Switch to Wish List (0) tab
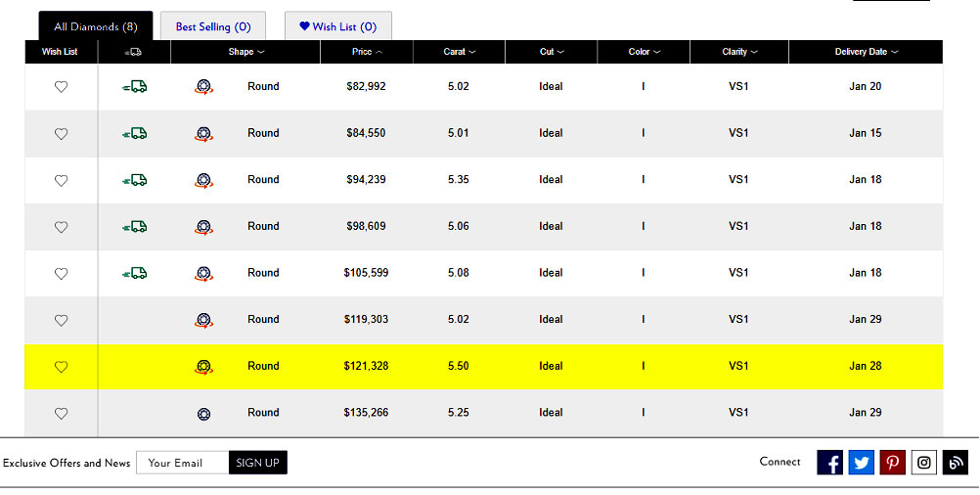 click(338, 26)
